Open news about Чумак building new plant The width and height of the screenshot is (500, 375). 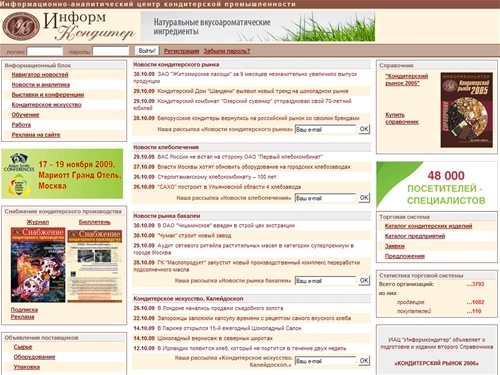tap(194, 236)
